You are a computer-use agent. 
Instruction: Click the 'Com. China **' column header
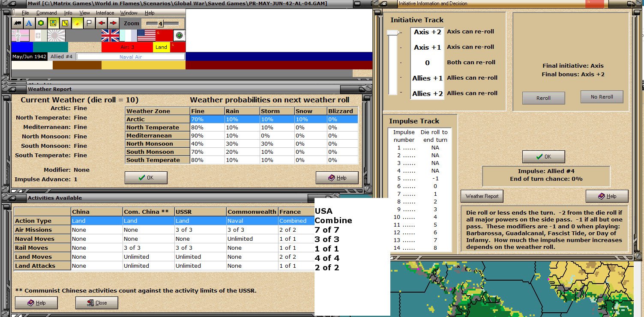pos(148,212)
